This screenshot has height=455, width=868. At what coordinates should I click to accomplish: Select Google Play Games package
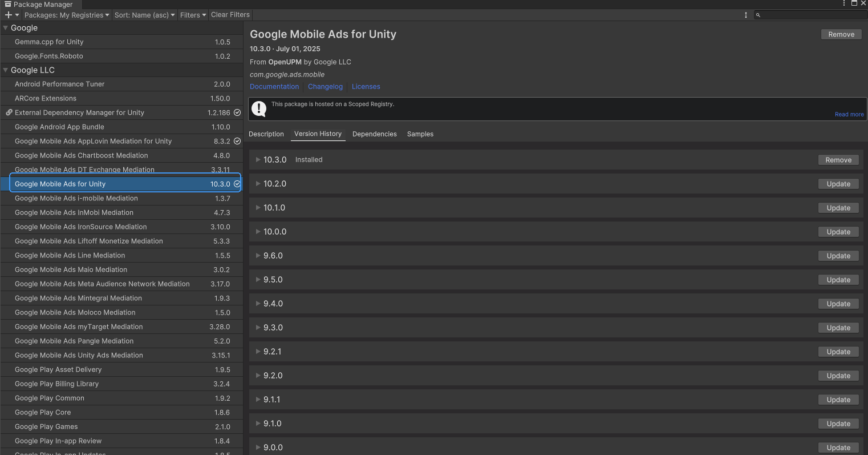(x=121, y=426)
